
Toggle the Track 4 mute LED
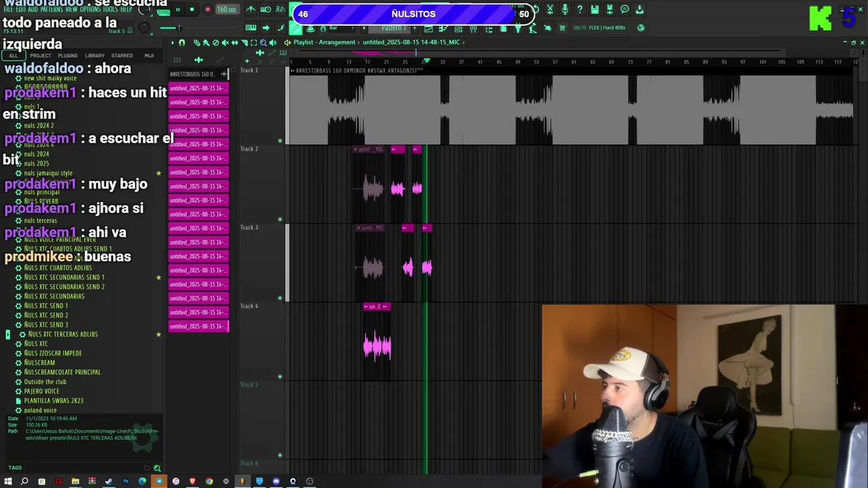coord(280,377)
